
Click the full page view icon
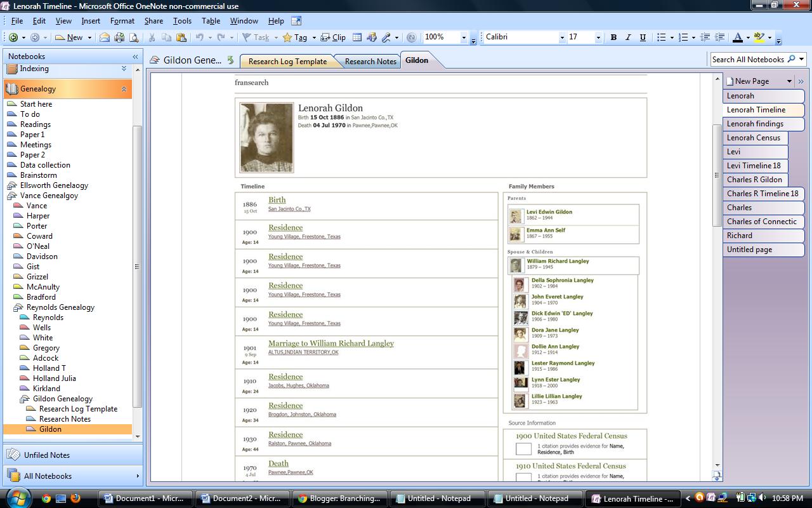coord(296,21)
